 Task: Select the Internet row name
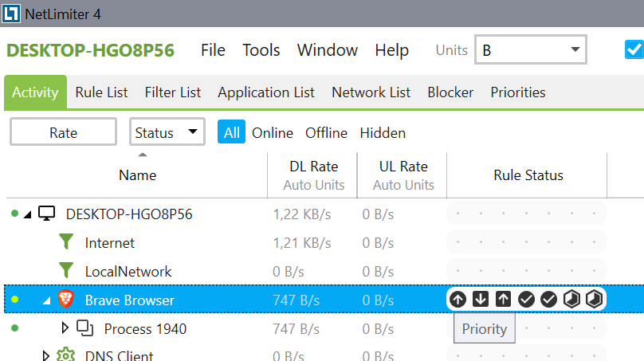[x=110, y=243]
